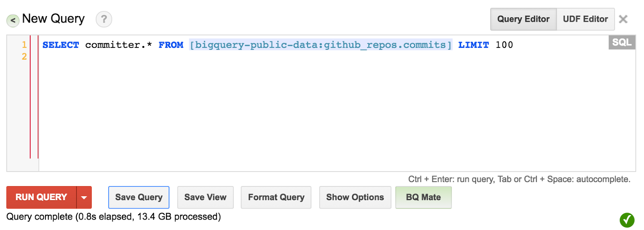Click the LIMIT keyword in the query
The image size is (644, 230).
[473, 45]
